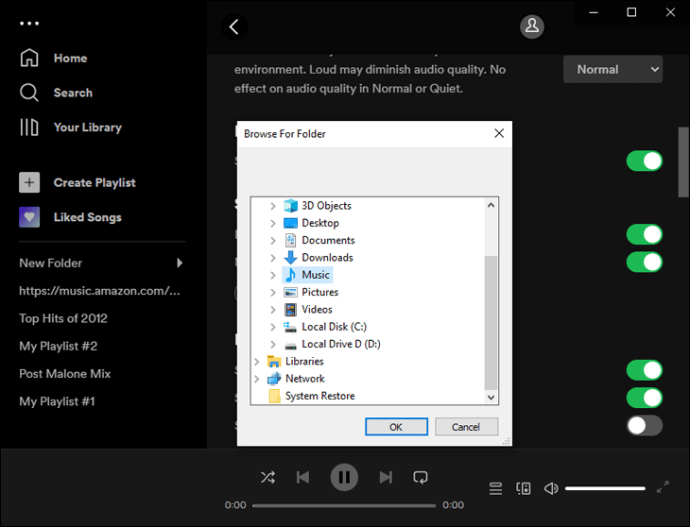This screenshot has height=527, width=690.
Task: Expand the Local Drive D (D:) node
Action: point(273,344)
